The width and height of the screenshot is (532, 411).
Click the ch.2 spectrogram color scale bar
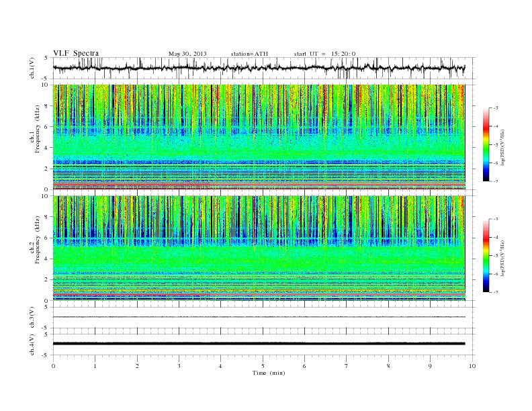point(486,255)
